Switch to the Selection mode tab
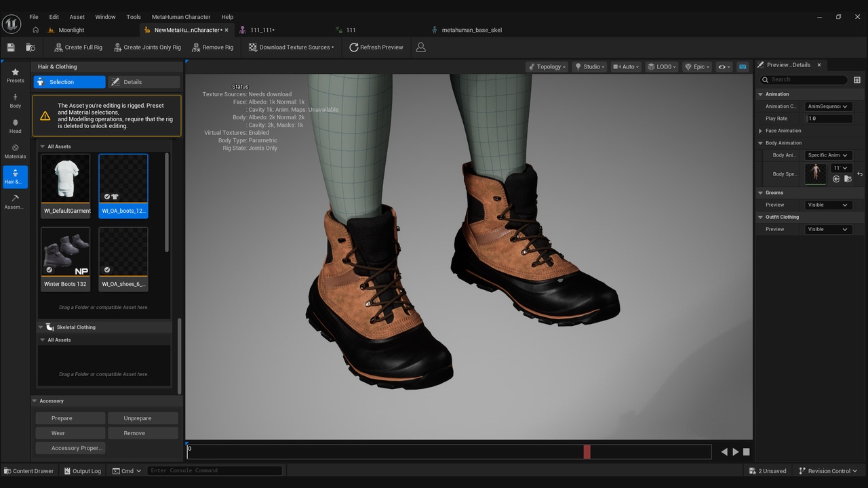Screen dimensions: 868x488 pos(70,82)
